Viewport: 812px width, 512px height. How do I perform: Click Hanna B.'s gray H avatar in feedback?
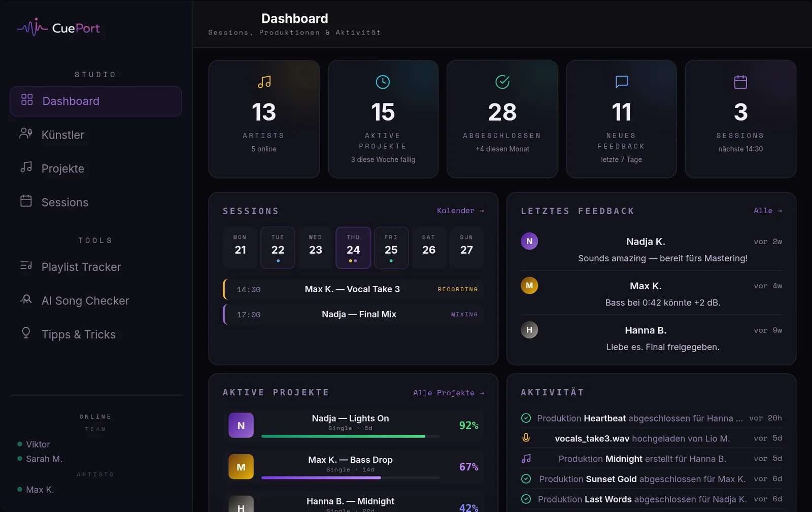click(x=529, y=330)
